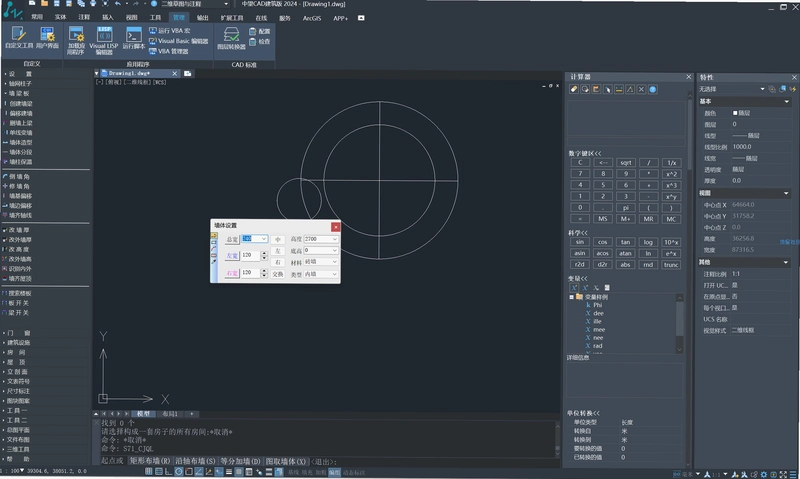Click the calculator get coordinates icon
The height and width of the screenshot is (479, 800).
click(x=607, y=89)
